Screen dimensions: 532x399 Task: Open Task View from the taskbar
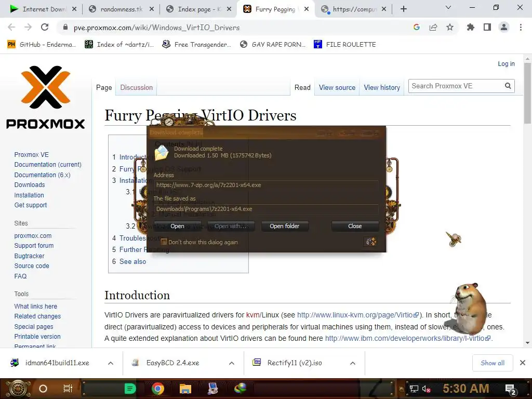click(x=68, y=389)
